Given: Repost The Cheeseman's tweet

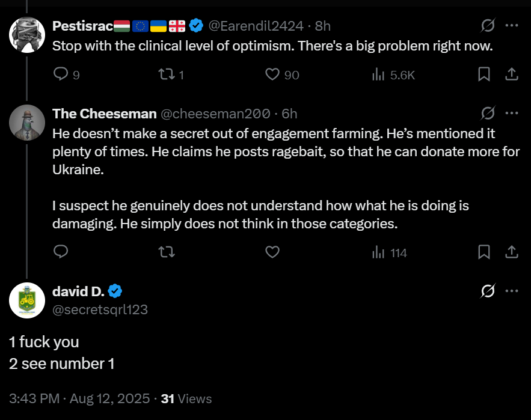Looking at the screenshot, I should click(x=167, y=252).
